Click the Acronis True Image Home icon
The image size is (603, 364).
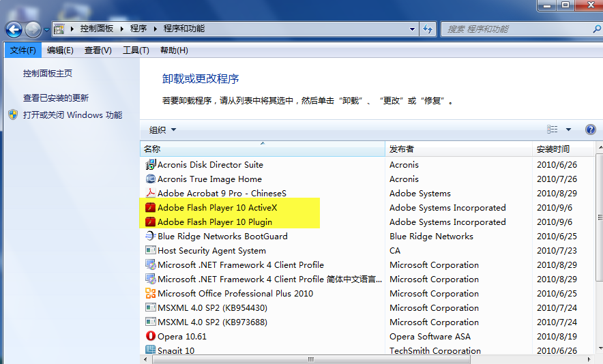(151, 179)
